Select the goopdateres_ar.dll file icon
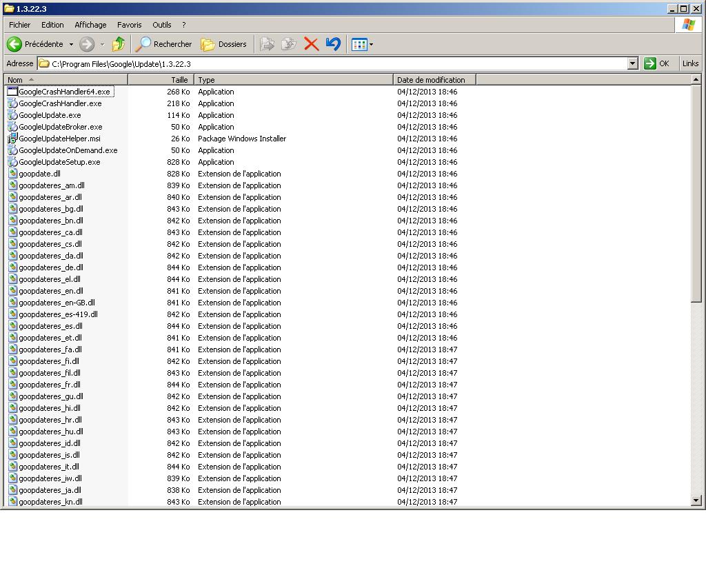 pyautogui.click(x=12, y=196)
